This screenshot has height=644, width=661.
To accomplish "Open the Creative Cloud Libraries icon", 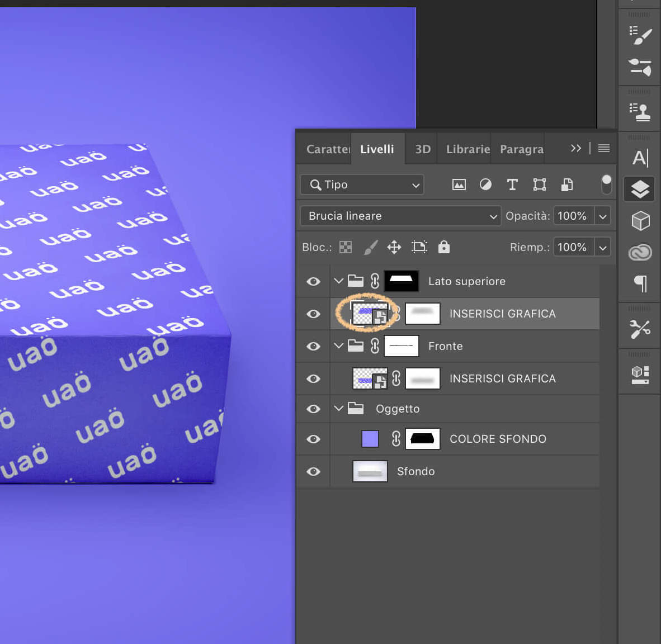I will [x=640, y=253].
